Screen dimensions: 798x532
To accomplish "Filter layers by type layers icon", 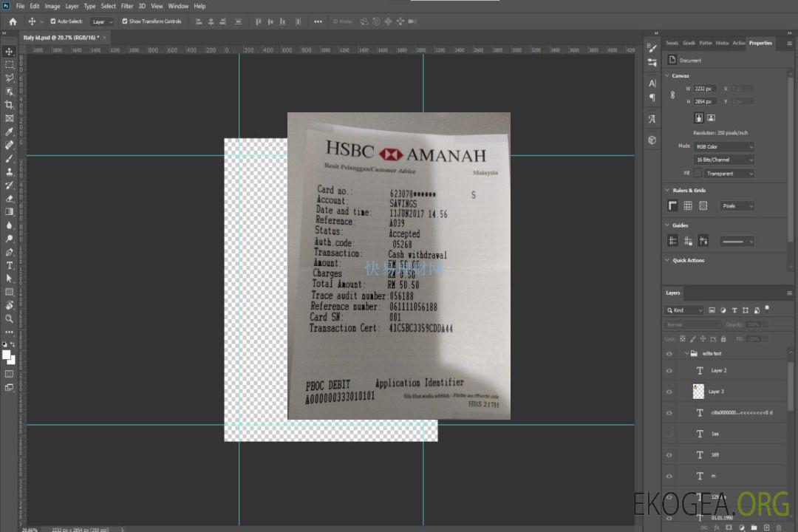I will [734, 310].
